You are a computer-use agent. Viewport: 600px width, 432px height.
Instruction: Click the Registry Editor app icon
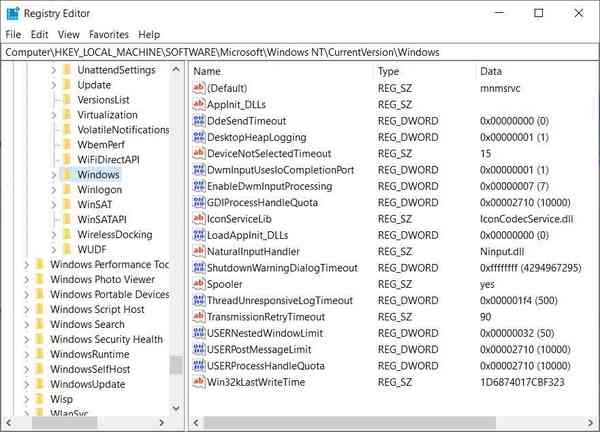[x=13, y=13]
